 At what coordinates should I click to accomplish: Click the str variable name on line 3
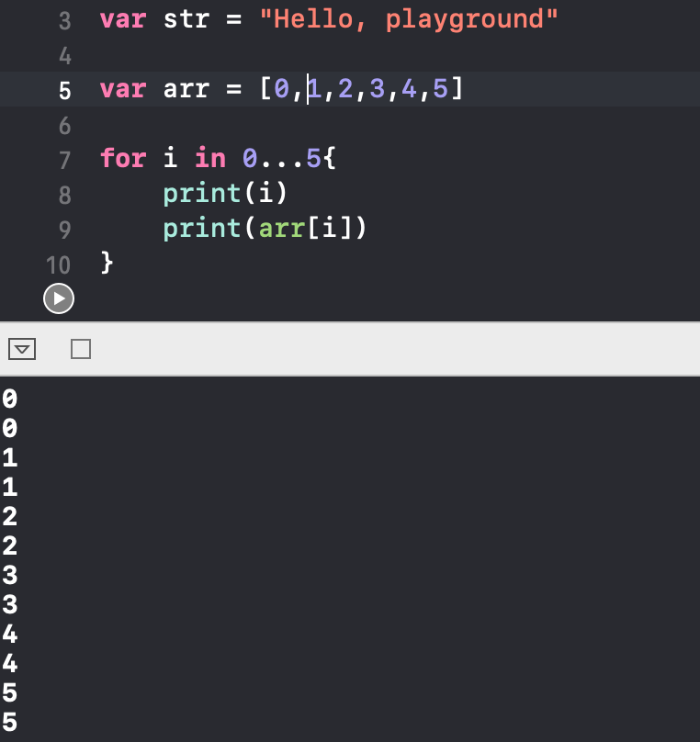(x=186, y=20)
